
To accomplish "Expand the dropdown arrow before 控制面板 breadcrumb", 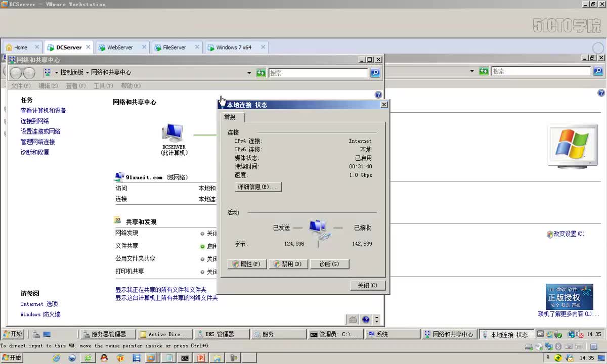I will click(57, 73).
